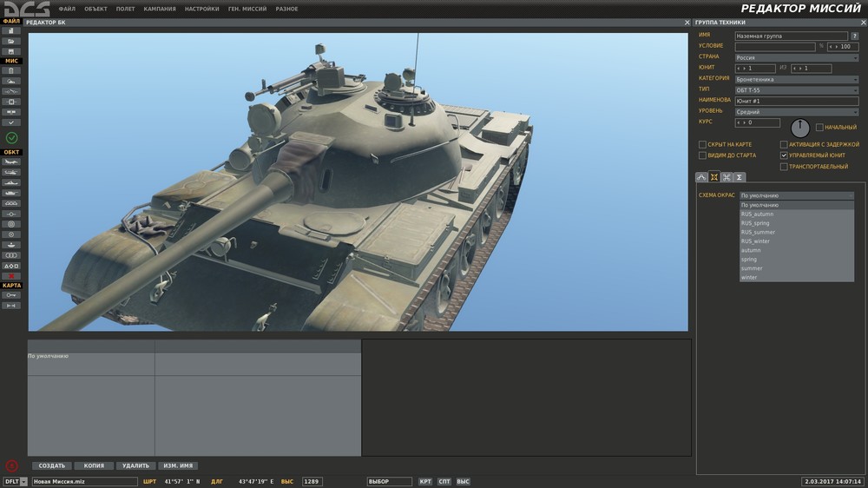The height and width of the screenshot is (488, 868).
Task: Select the ground vehicle tank icon under ОБКТ
Action: [x=11, y=194]
